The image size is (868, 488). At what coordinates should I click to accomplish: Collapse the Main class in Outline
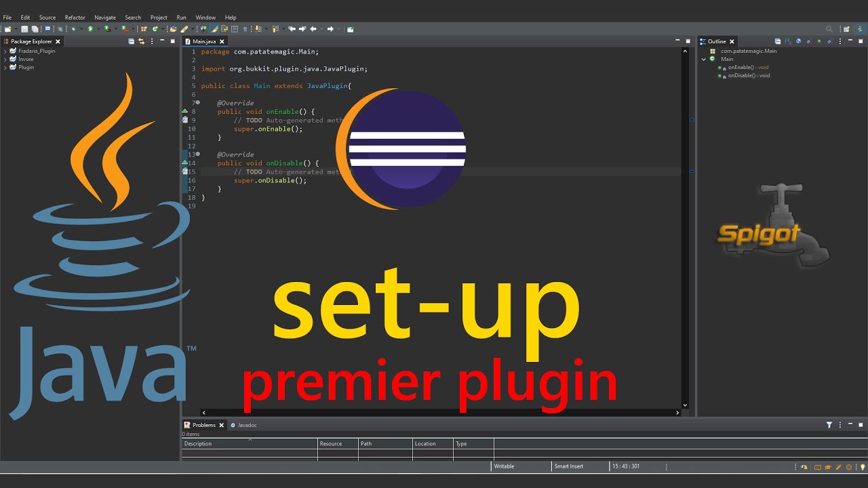(704, 59)
